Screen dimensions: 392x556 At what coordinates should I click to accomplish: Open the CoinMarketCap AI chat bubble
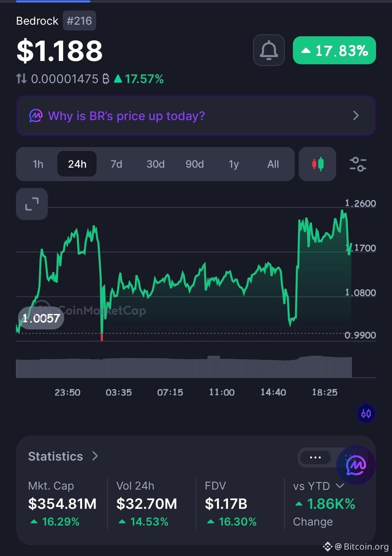[355, 465]
